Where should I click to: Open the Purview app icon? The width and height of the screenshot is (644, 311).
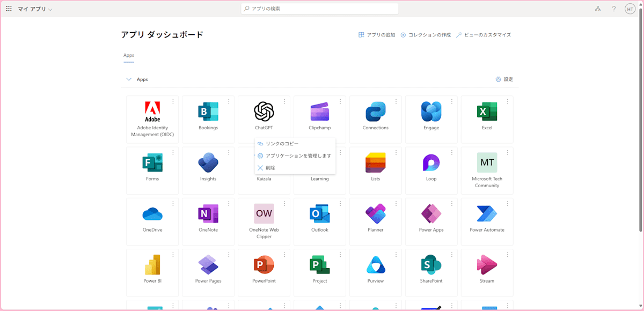point(376,264)
